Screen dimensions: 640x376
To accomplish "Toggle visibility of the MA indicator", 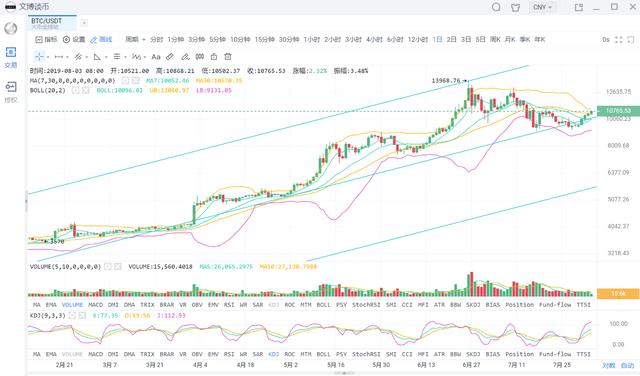I will coord(126,81).
